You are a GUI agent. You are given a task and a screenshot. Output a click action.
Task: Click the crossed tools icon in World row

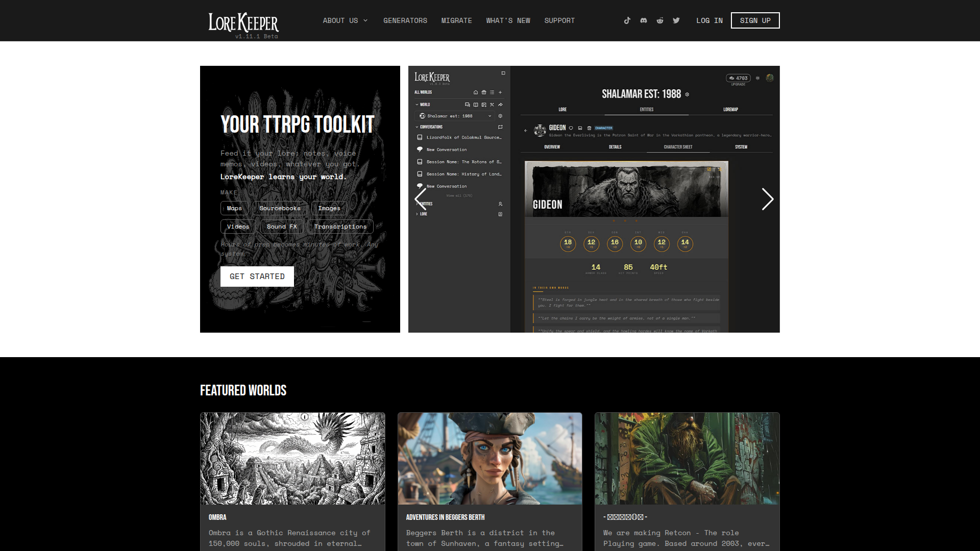tap(492, 105)
